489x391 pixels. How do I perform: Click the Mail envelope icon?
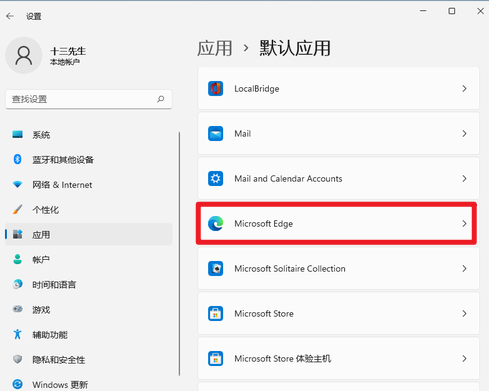[x=215, y=134]
